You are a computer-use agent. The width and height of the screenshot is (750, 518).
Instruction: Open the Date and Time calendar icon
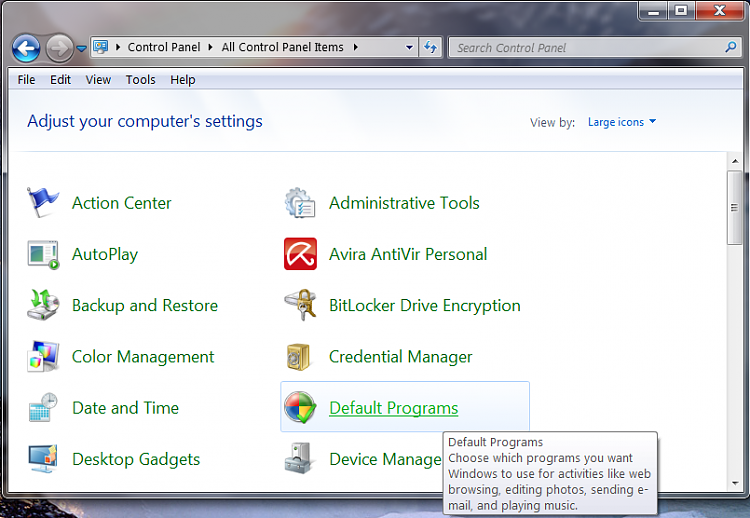pos(43,408)
